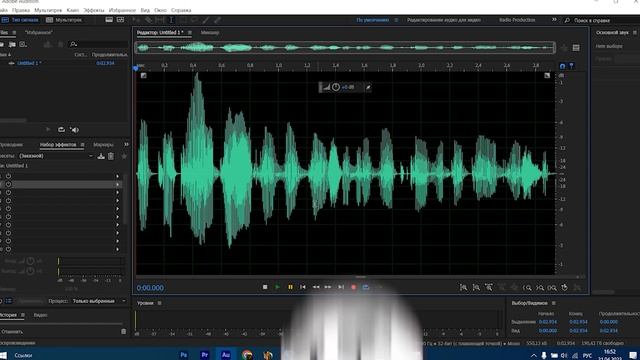Open the Правка menu

[21, 10]
